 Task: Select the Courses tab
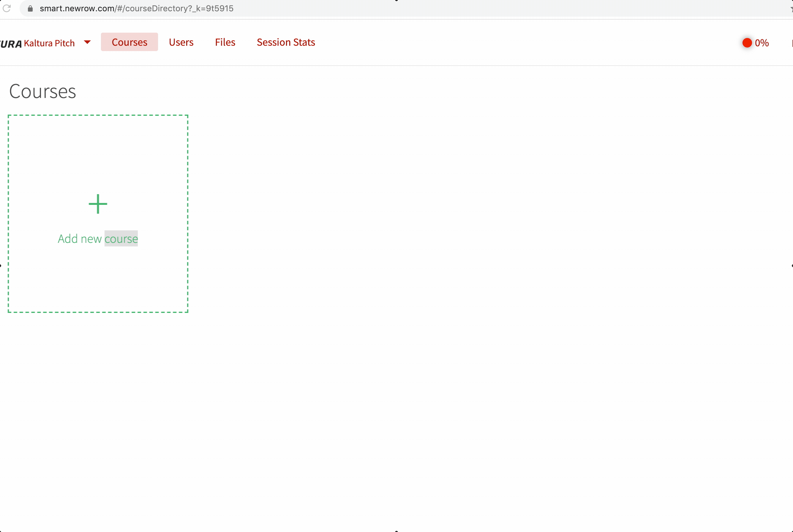tap(129, 42)
